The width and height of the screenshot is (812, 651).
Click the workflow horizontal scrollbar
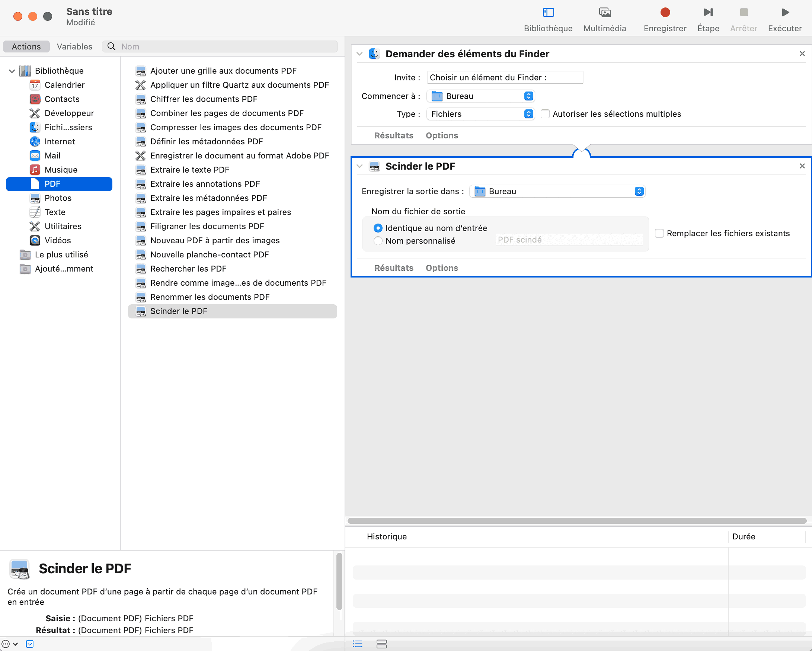pyautogui.click(x=577, y=521)
